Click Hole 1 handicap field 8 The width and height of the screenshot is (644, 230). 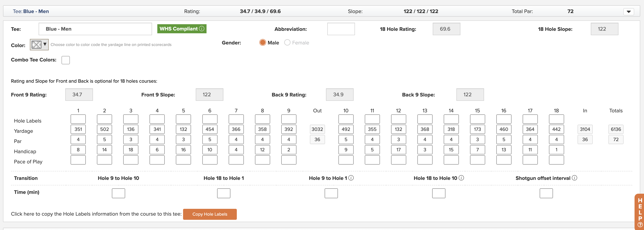pos(78,150)
